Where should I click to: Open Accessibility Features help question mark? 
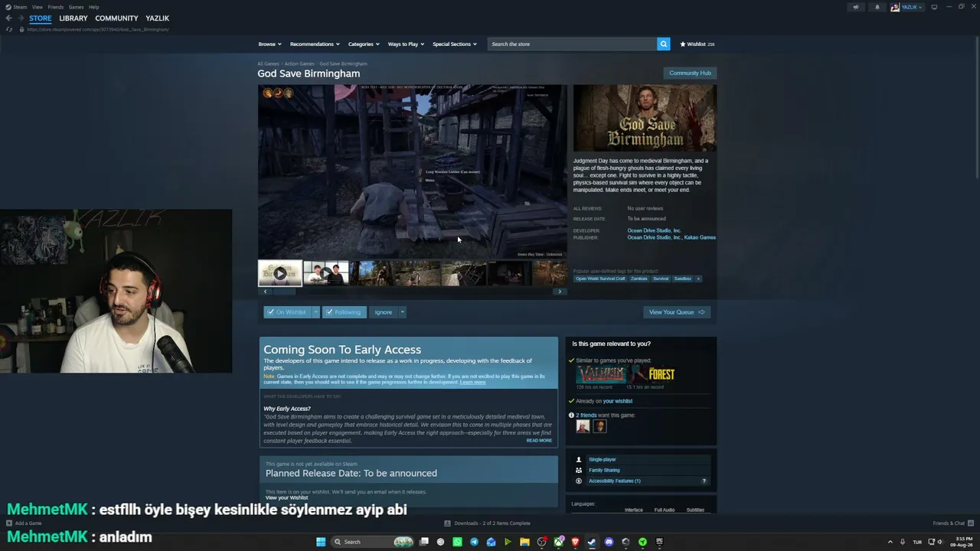704,481
